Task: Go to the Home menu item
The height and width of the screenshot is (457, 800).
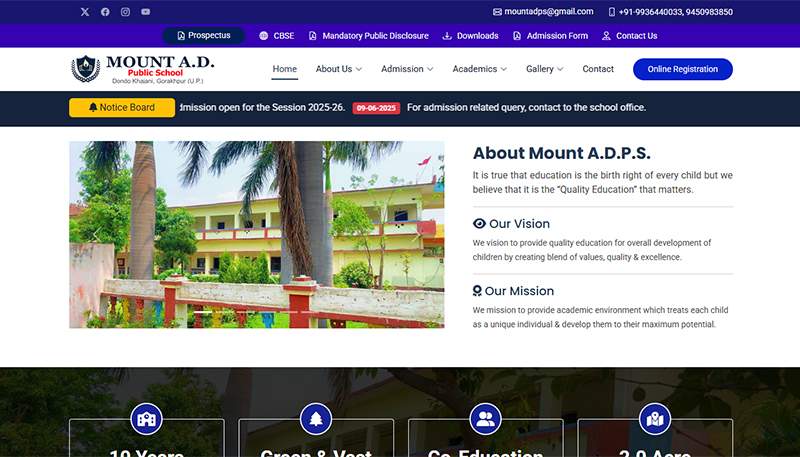Action: [285, 69]
